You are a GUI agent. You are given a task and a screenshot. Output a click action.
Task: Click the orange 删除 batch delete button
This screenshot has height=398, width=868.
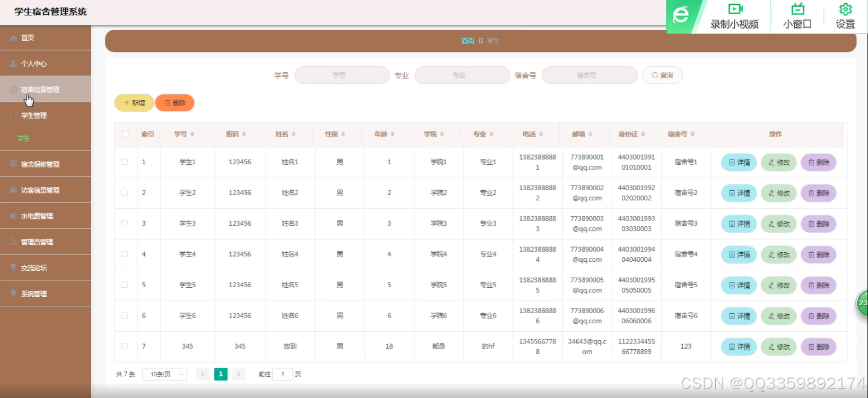pos(175,103)
